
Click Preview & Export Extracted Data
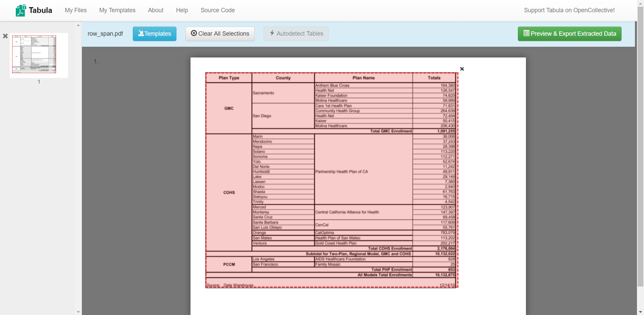[569, 34]
